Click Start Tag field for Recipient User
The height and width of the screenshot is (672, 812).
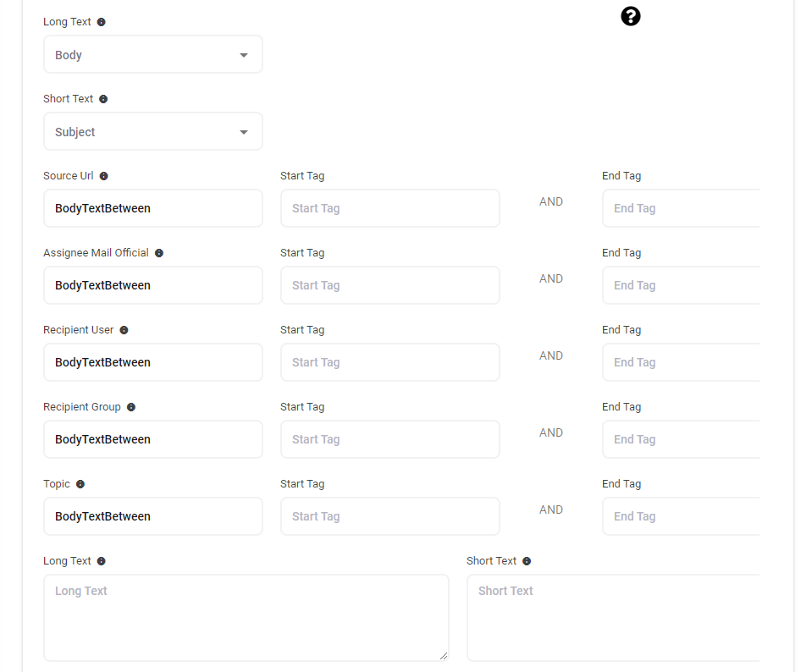click(x=389, y=362)
